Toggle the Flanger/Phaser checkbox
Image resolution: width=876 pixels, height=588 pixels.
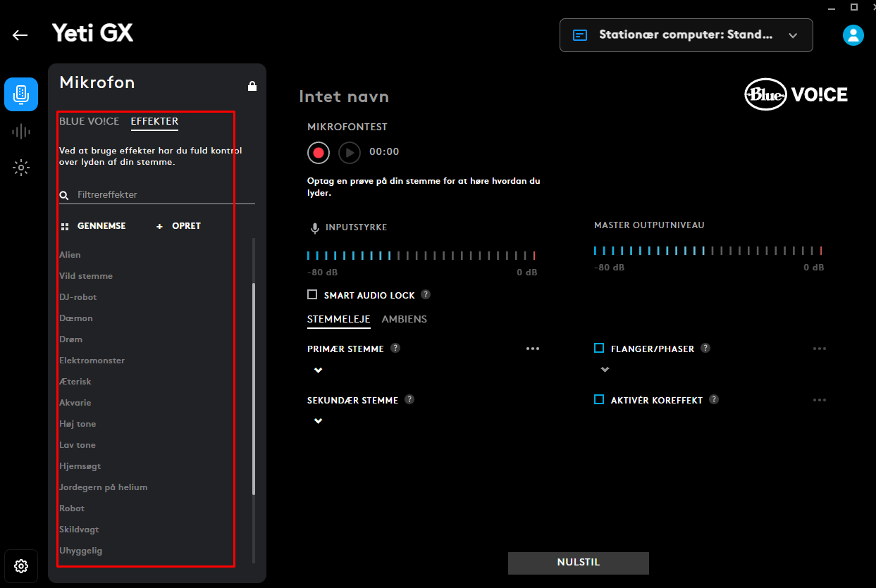(599, 348)
